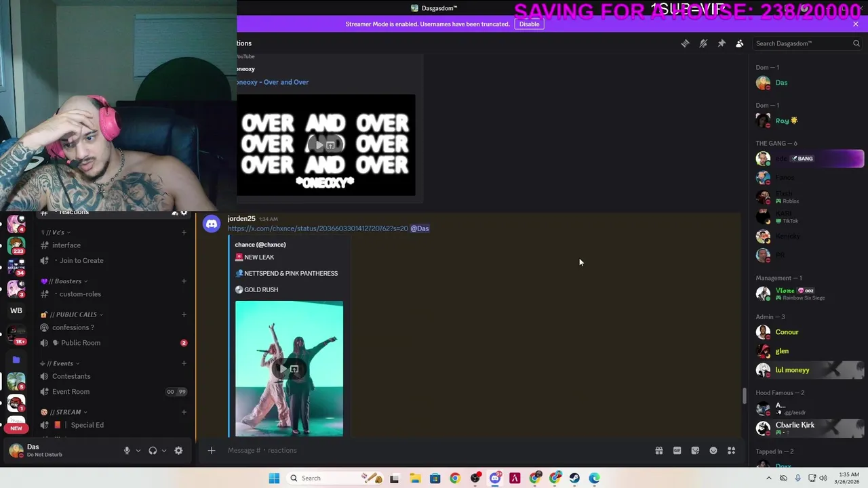This screenshot has width=868, height=488.
Task: Join the Join to Create voice channel
Action: click(x=113, y=261)
